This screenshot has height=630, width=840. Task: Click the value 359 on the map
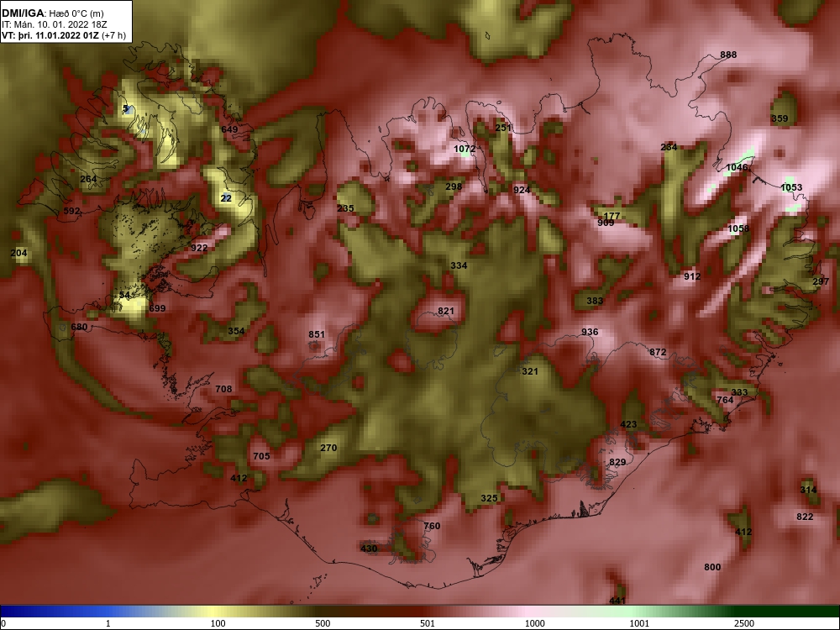click(780, 118)
